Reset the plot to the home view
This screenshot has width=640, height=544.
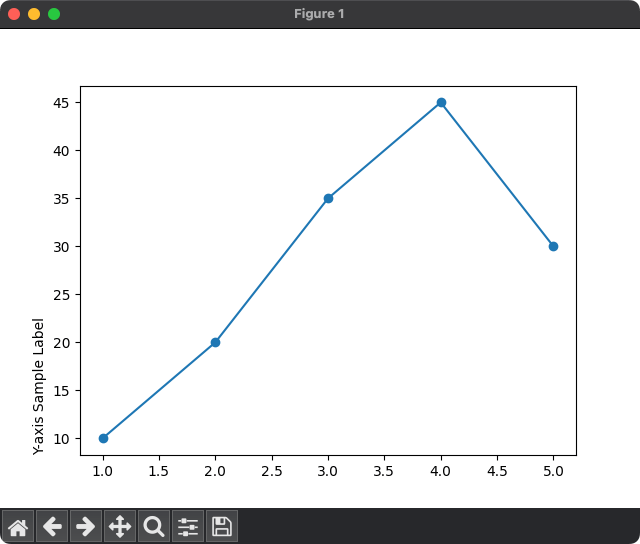click(x=18, y=526)
